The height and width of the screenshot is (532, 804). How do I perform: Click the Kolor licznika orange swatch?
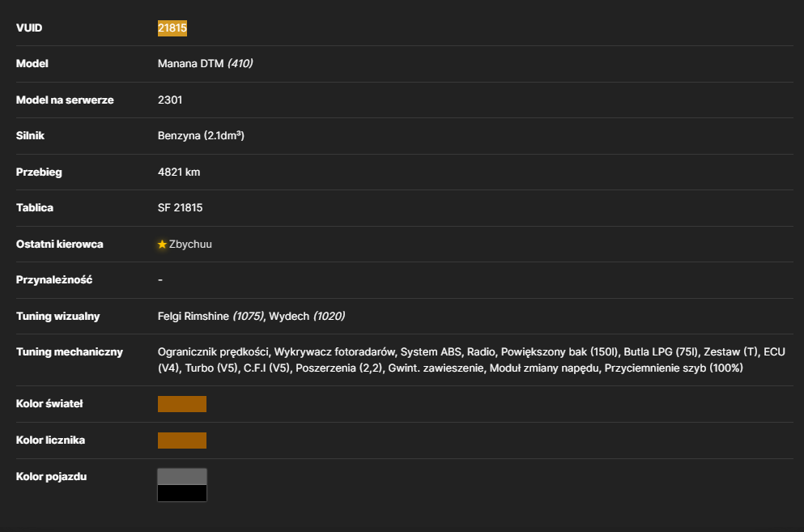click(182, 440)
